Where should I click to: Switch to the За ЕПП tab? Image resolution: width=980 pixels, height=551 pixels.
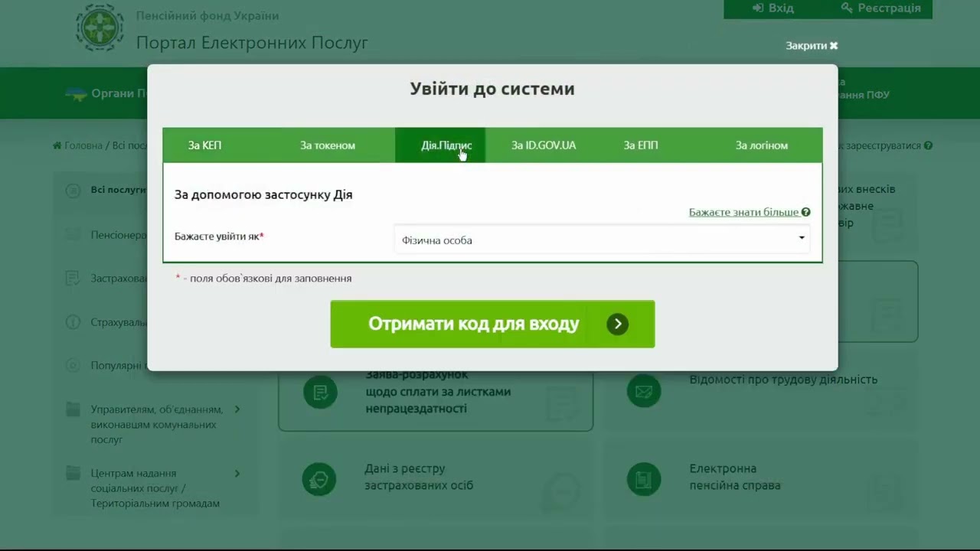(x=641, y=145)
